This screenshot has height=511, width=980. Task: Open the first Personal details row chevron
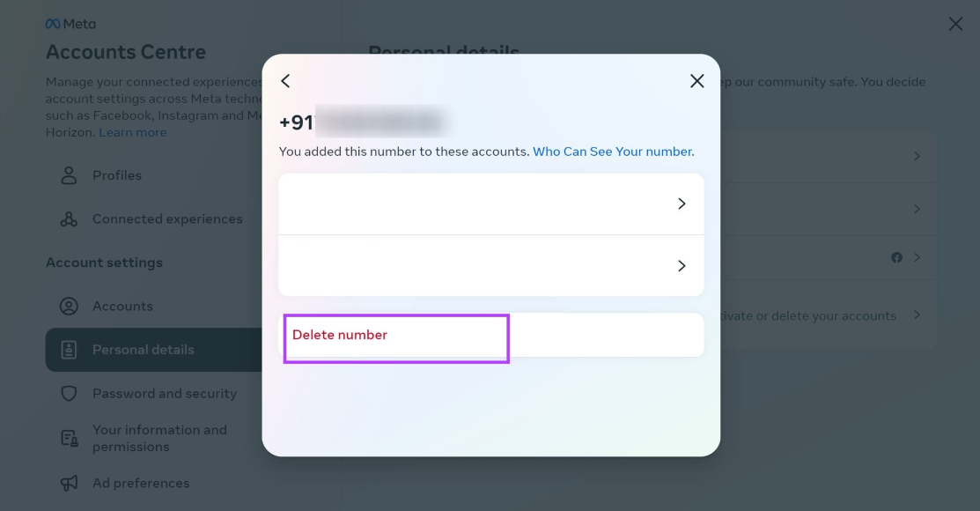click(917, 156)
